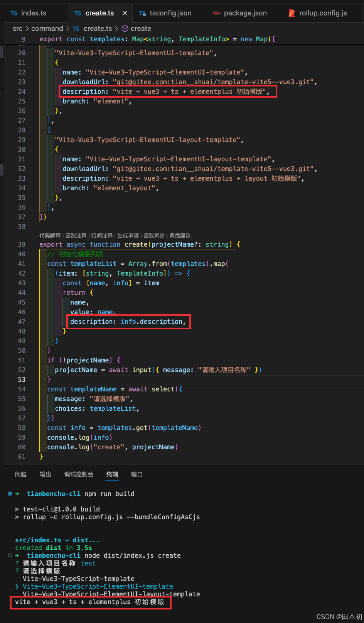Screen dimensions: 364x623
Task: Click highlighted Vite-Vue3-TypeScript-ElementUI-template terminal choice
Action: point(98,586)
